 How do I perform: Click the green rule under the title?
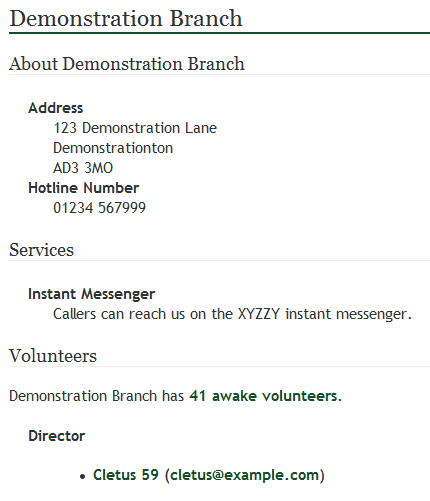tap(219, 33)
